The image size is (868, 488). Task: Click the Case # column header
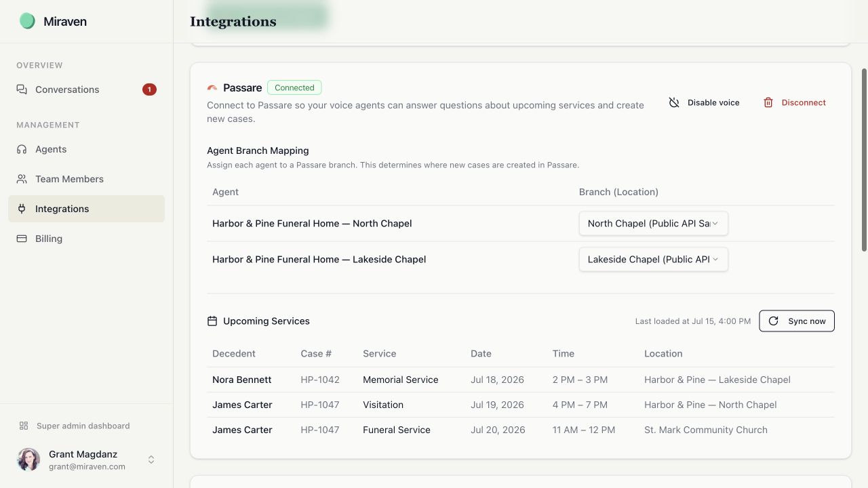[316, 354]
